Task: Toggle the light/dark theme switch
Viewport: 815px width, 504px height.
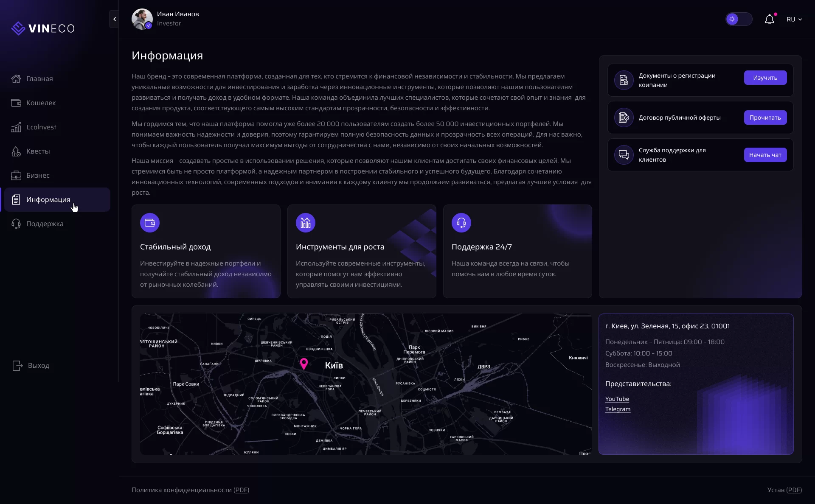Action: (739, 19)
